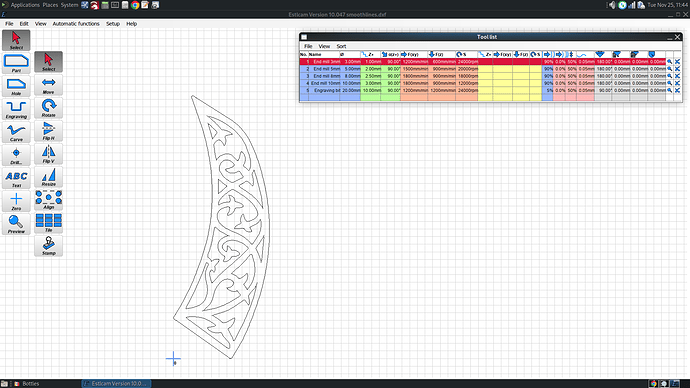Click Estlcam Version 10.0 taskbar button
The width and height of the screenshot is (690, 388).
[116, 384]
